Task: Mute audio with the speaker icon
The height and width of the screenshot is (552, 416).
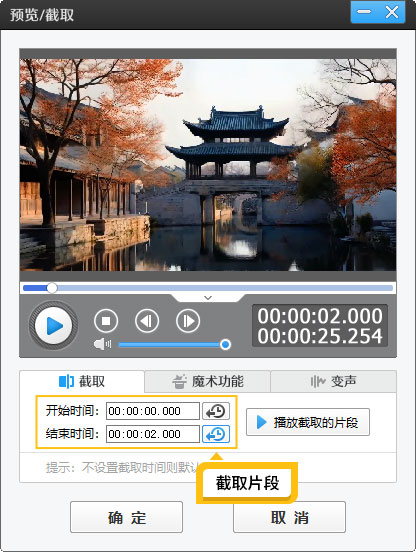Action: coord(102,344)
